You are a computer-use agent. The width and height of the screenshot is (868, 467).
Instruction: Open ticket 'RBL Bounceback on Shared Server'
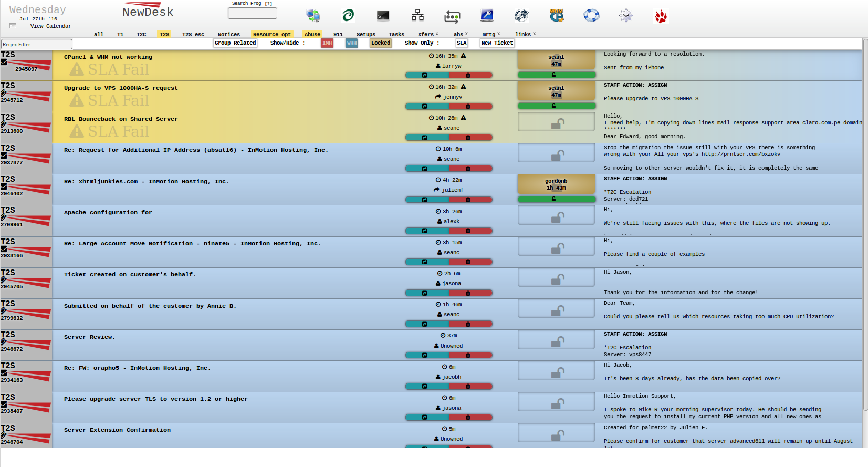point(121,119)
